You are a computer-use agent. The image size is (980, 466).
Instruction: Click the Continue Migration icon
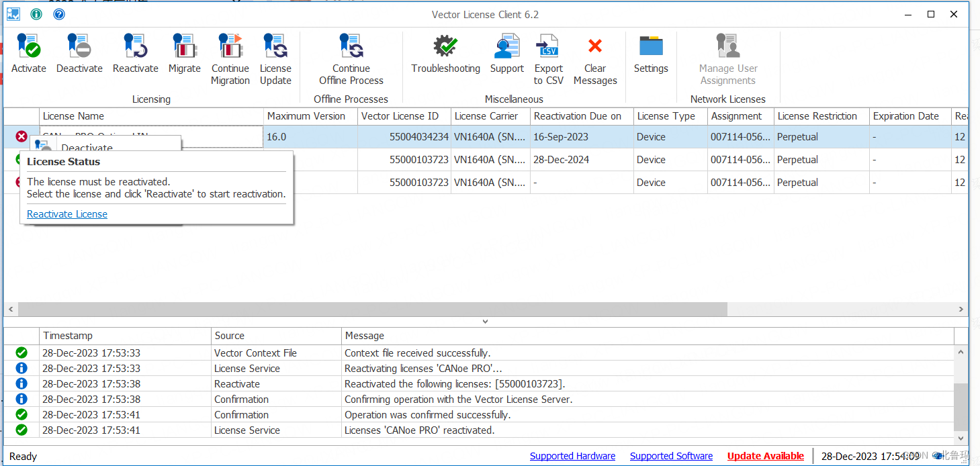point(230,52)
